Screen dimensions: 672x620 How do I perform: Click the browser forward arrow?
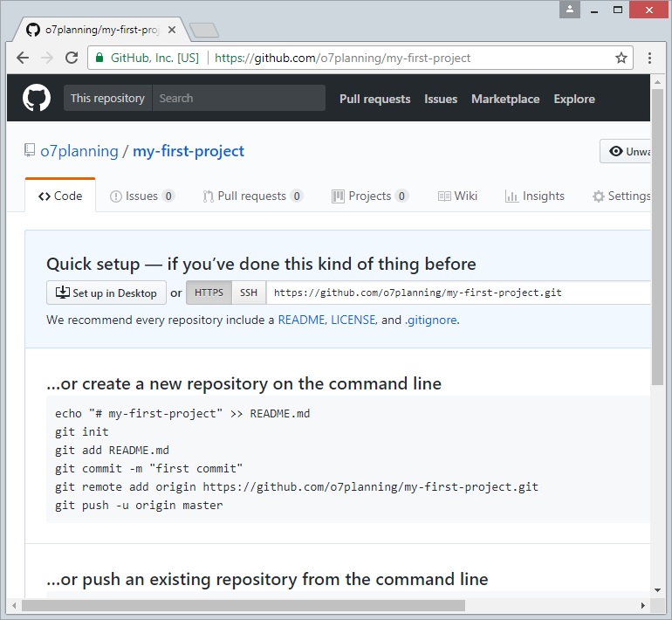47,58
